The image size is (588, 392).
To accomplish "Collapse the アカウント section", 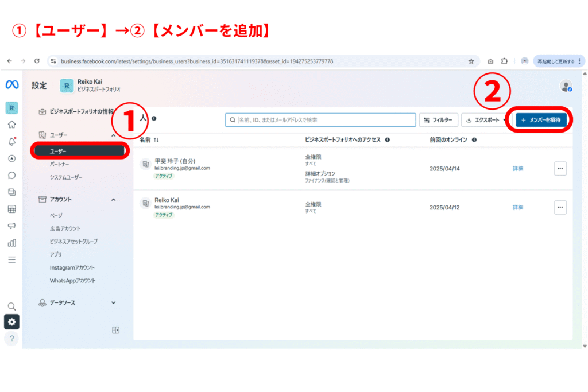I will (x=113, y=200).
